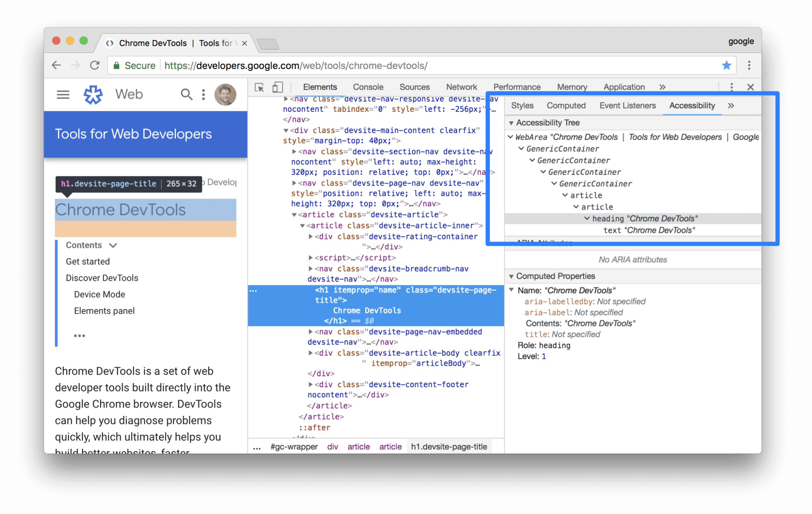Switch to the Console tab
812x514 pixels.
[x=368, y=87]
